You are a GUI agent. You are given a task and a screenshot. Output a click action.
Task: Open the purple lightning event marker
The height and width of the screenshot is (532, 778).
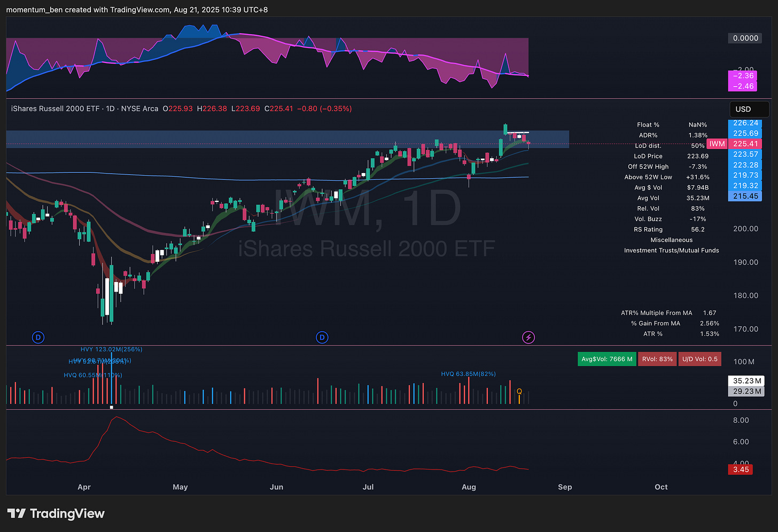coord(528,337)
